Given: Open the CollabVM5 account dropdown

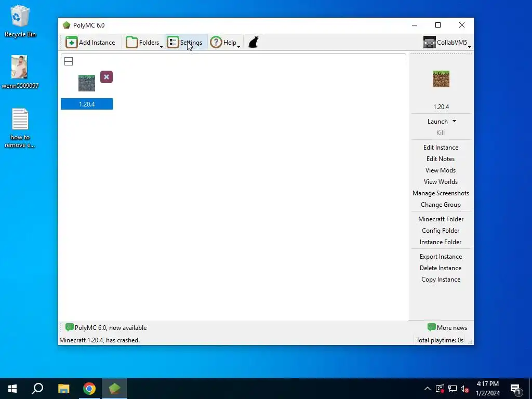Looking at the screenshot, I should point(447,43).
